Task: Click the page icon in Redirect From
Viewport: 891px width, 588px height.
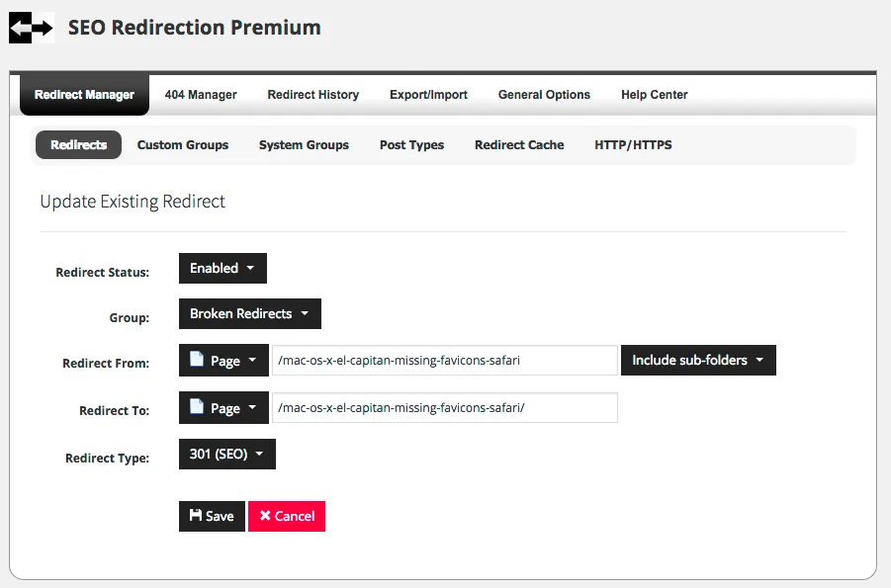Action: coord(198,361)
